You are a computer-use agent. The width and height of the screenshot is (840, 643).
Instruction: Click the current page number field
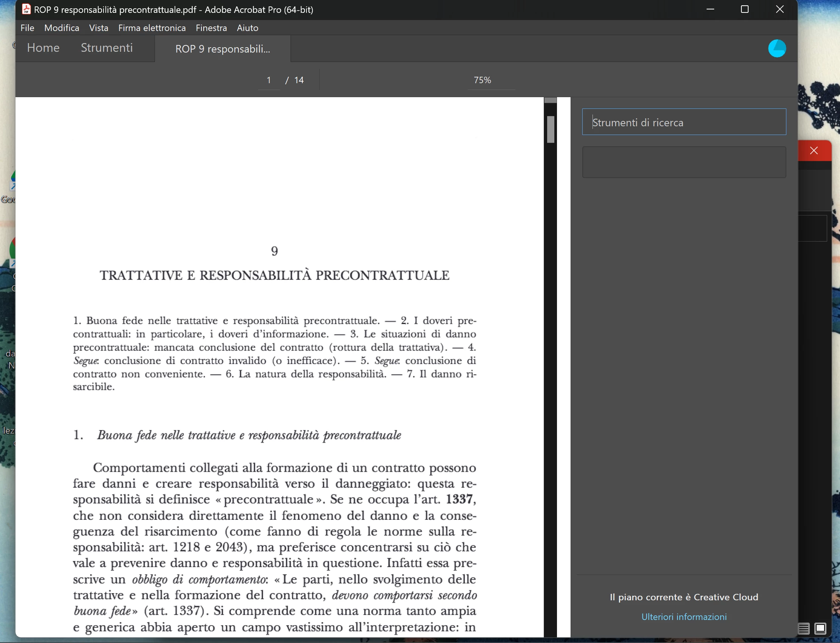[x=269, y=80]
